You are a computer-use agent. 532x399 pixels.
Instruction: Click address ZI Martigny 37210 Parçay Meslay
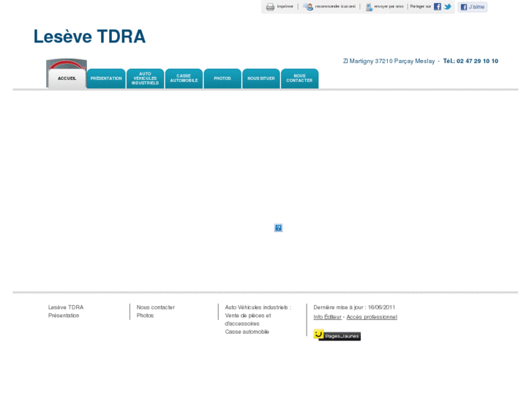click(x=389, y=61)
